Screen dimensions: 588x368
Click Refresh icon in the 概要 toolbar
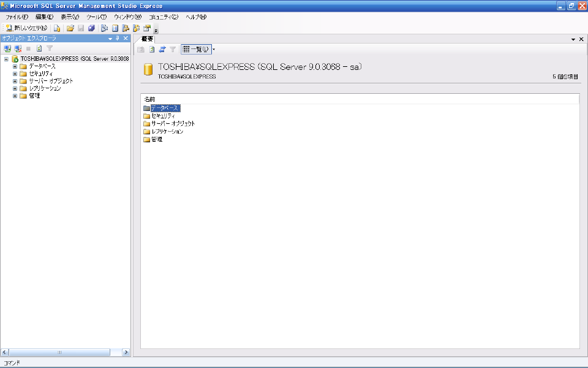point(151,49)
